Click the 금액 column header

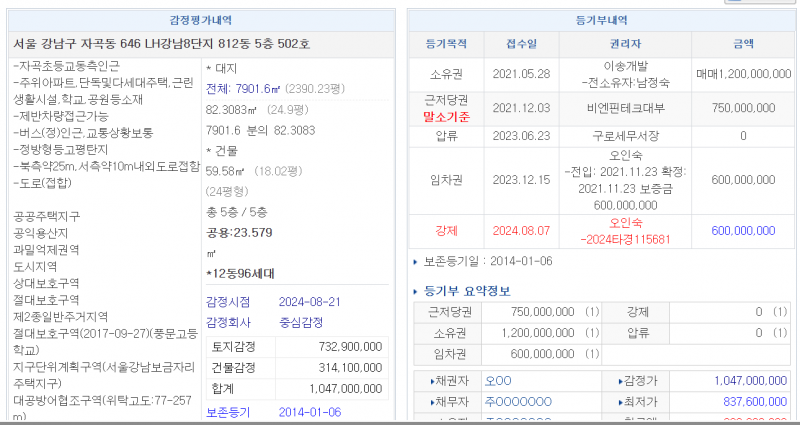743,44
